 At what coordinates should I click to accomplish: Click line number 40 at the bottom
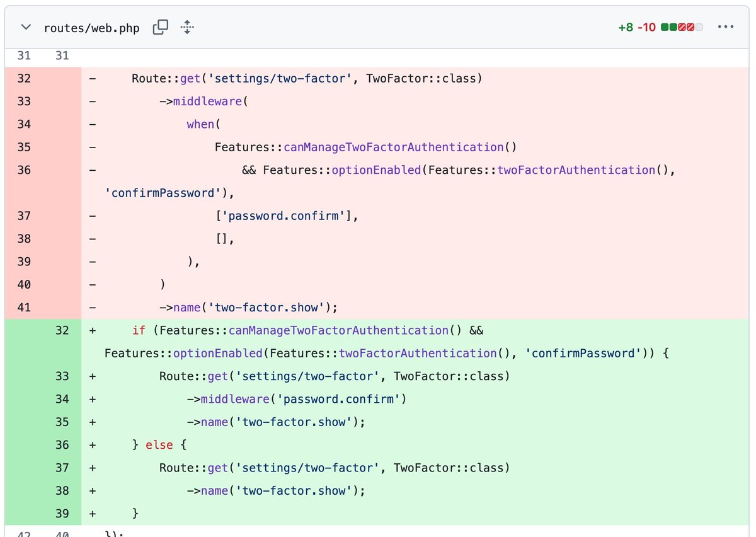pyautogui.click(x=62, y=534)
